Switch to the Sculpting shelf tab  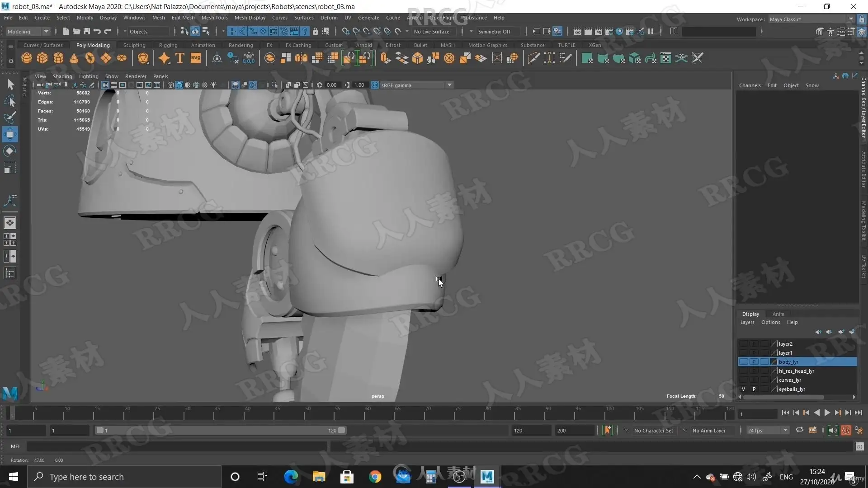click(134, 45)
